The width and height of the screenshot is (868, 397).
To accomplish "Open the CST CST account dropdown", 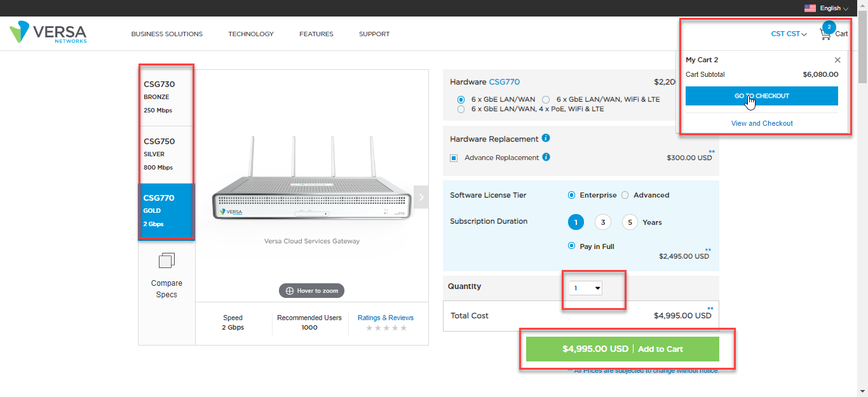I will [789, 34].
